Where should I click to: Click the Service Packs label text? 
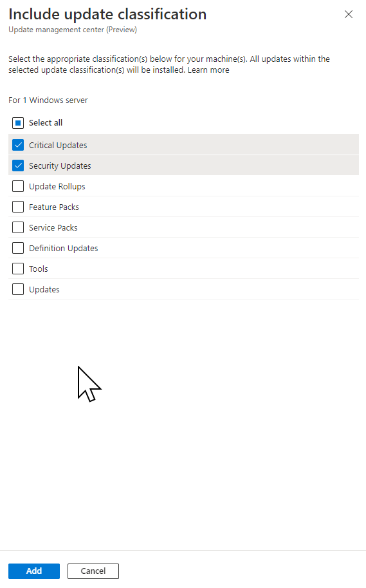53,227
